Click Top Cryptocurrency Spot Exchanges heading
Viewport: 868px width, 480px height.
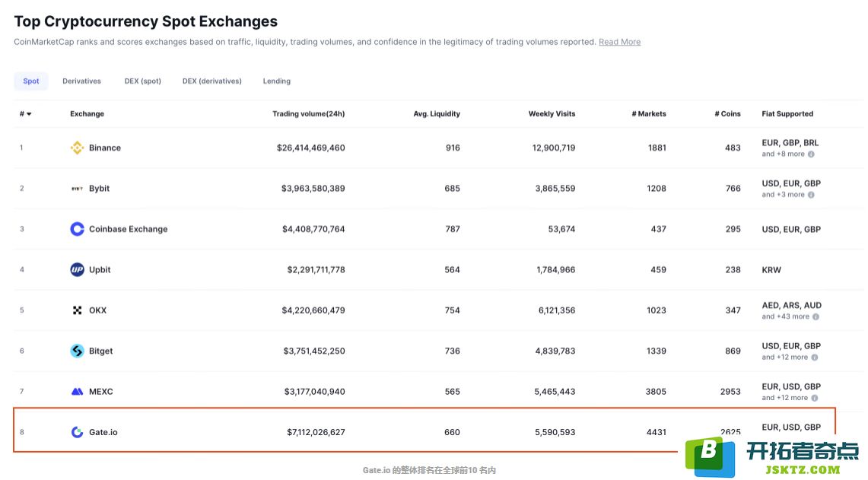click(x=145, y=21)
